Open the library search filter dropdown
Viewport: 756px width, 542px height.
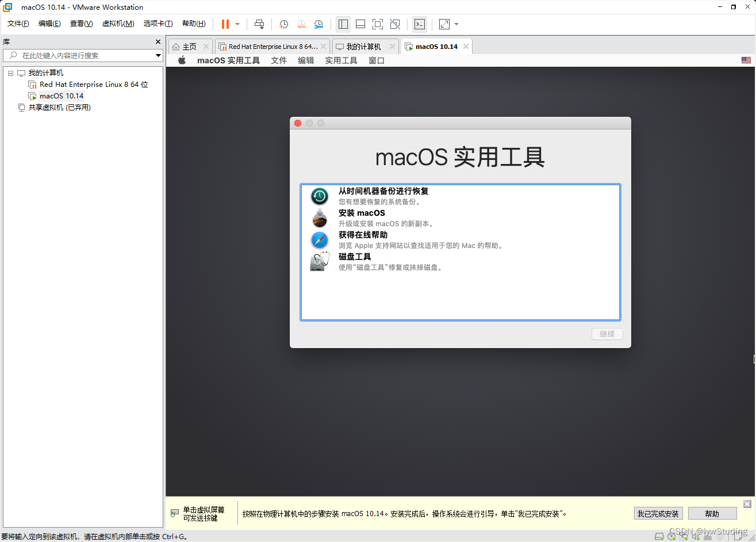(x=159, y=55)
